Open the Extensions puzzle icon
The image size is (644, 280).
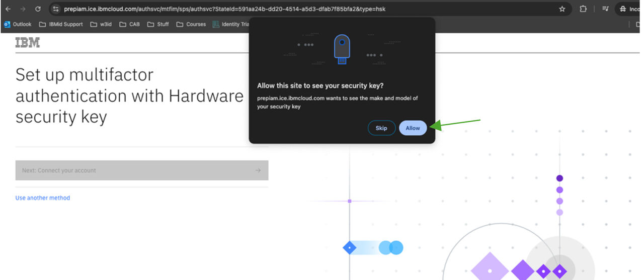coord(583,9)
